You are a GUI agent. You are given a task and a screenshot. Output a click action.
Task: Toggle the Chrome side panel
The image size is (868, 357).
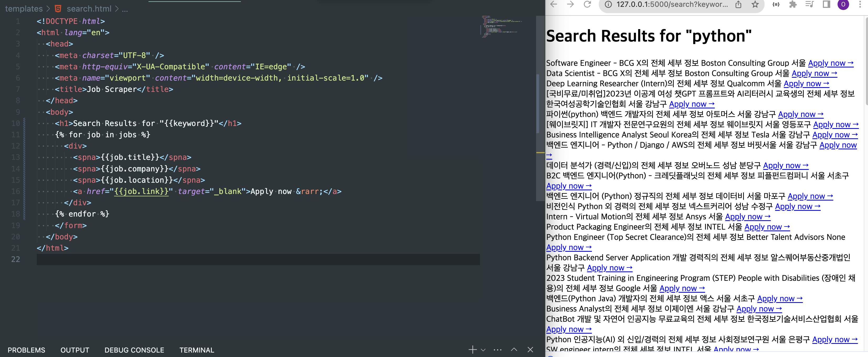point(826,4)
